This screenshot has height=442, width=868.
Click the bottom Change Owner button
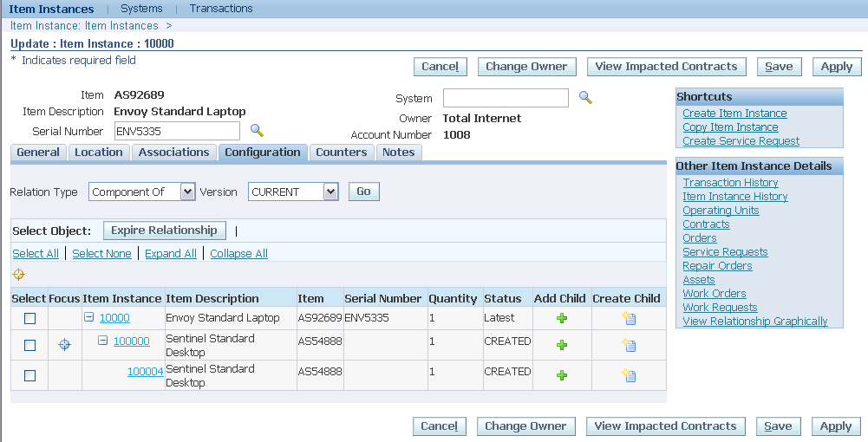click(525, 426)
